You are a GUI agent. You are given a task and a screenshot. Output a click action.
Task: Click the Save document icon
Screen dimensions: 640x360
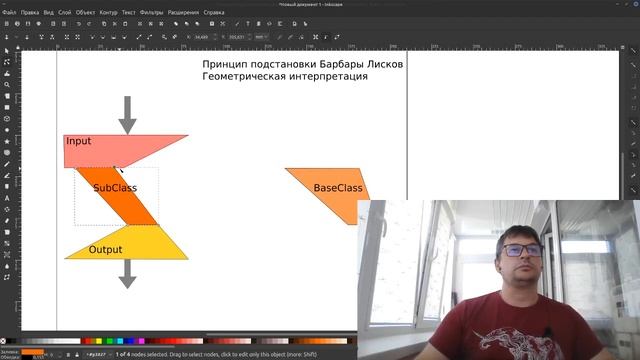[x=28, y=24]
